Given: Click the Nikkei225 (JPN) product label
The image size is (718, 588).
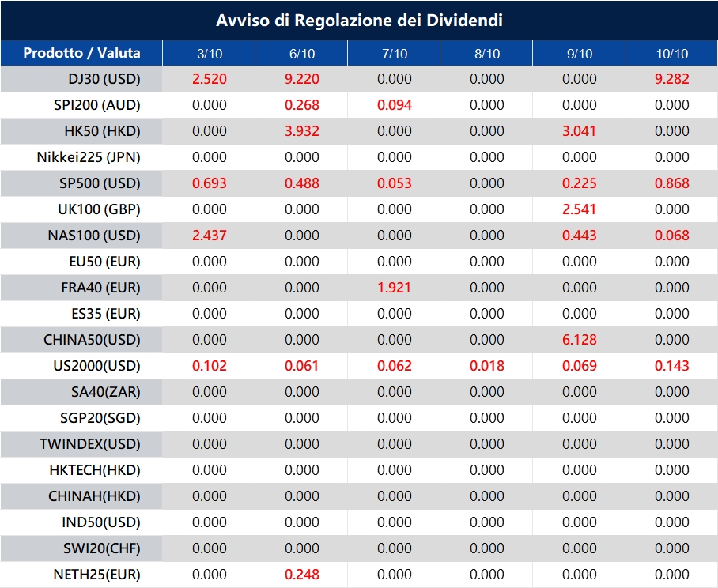Looking at the screenshot, I should point(89,157).
